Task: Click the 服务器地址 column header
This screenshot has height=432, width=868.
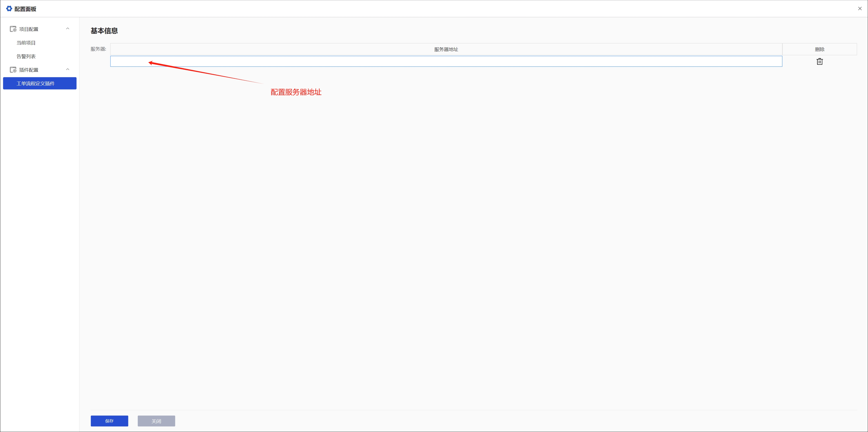Action: tap(446, 49)
